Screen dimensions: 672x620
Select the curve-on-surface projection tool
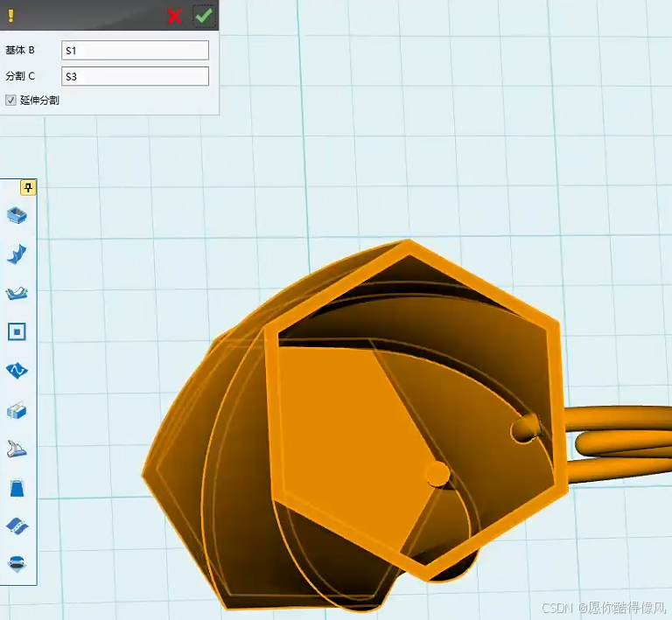click(x=17, y=371)
